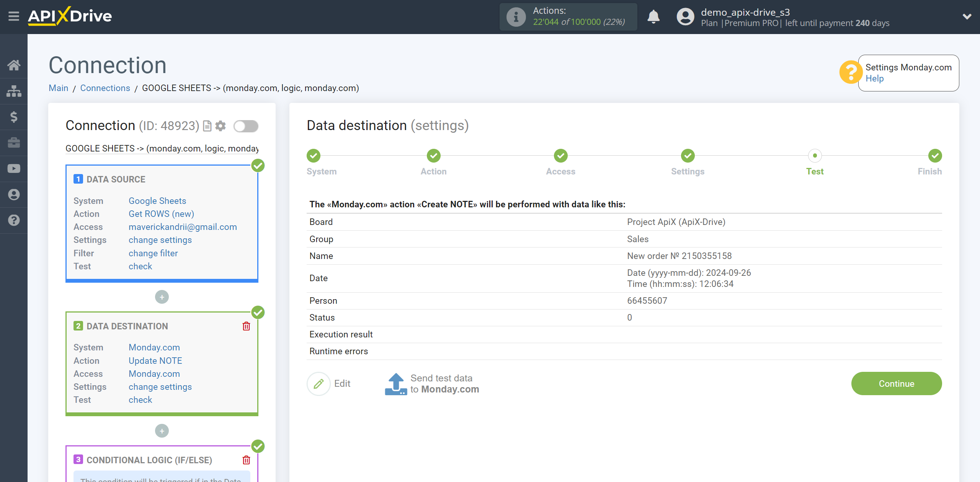980x482 pixels.
Task: Click Google Sheets system link
Action: point(157,201)
